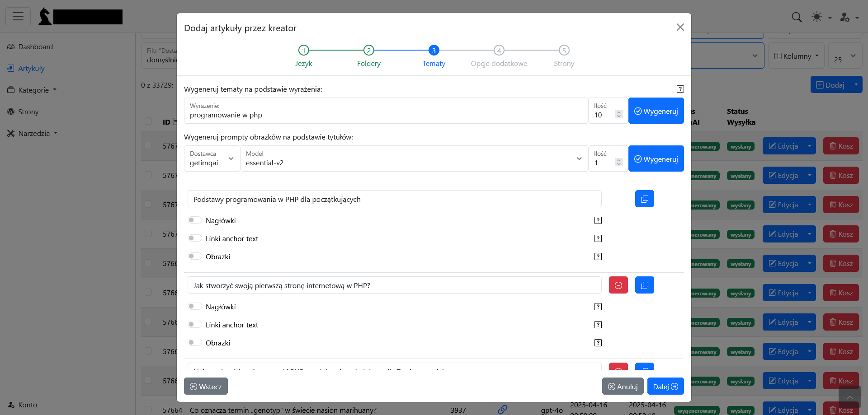The image size is (868, 415).
Task: Edit the Wyrażenie field 'programowanie w php'
Action: point(386,111)
